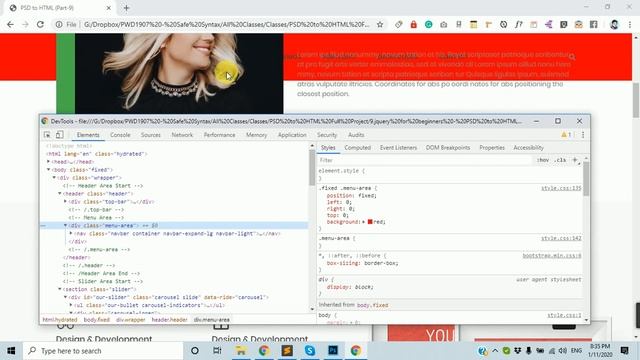
Task: Open Cortana circle on taskbar
Action: click(x=195, y=351)
